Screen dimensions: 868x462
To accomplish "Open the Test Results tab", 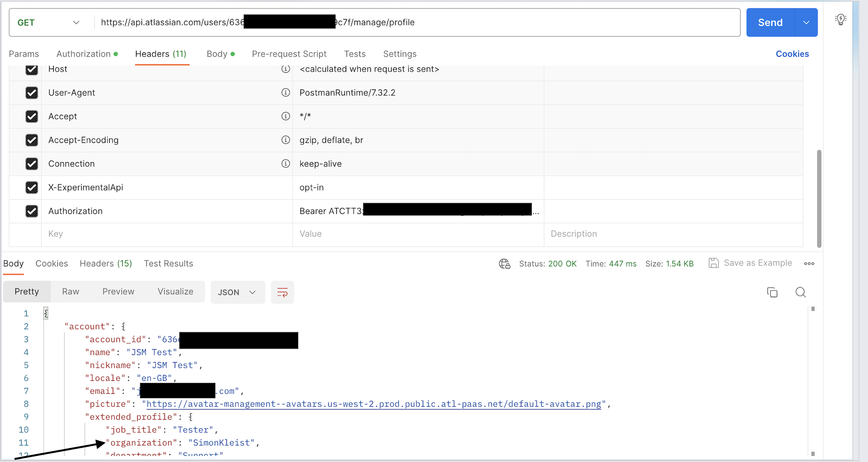I will click(169, 263).
